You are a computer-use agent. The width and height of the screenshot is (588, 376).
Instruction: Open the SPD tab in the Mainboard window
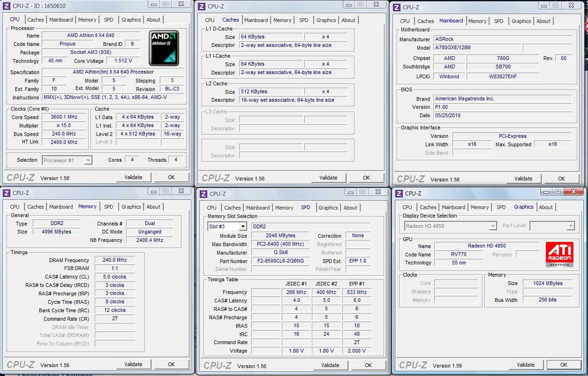(498, 21)
